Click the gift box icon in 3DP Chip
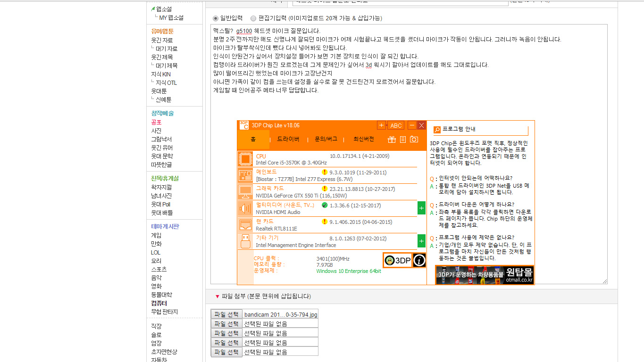This screenshot has height=362, width=644. click(392, 140)
